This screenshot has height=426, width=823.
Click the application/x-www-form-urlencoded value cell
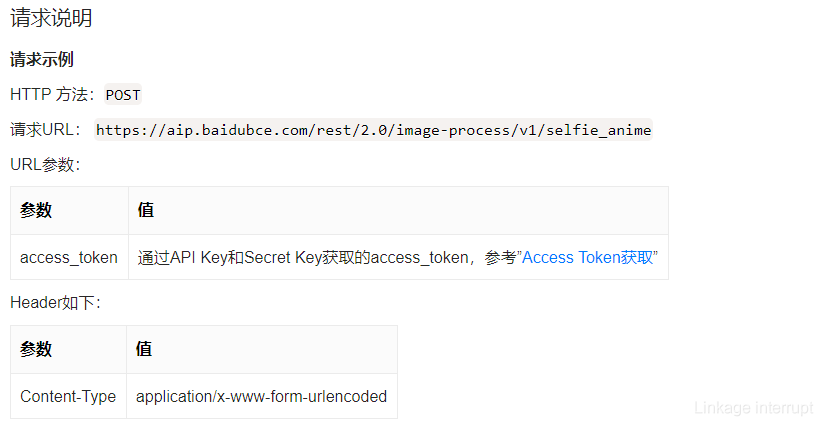coord(261,396)
